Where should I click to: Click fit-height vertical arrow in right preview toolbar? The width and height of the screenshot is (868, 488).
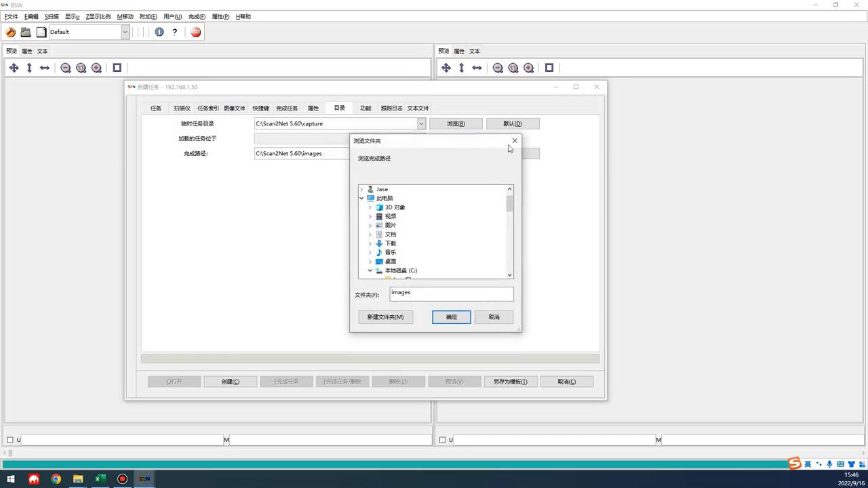(461, 68)
